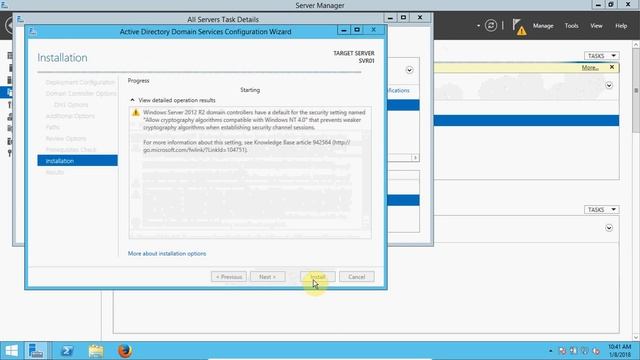Screen dimensions: 640x360
Task: Launch Firefox from the taskbar
Action: pyautogui.click(x=124, y=351)
